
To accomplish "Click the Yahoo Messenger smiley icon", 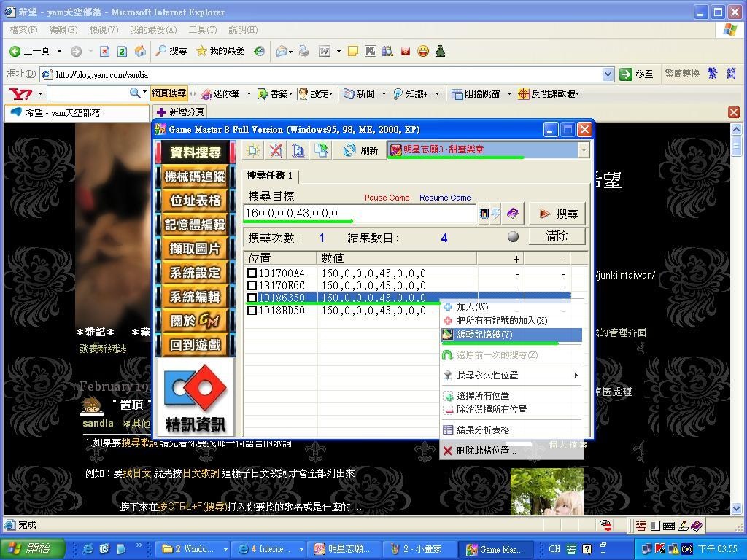I will point(423,51).
